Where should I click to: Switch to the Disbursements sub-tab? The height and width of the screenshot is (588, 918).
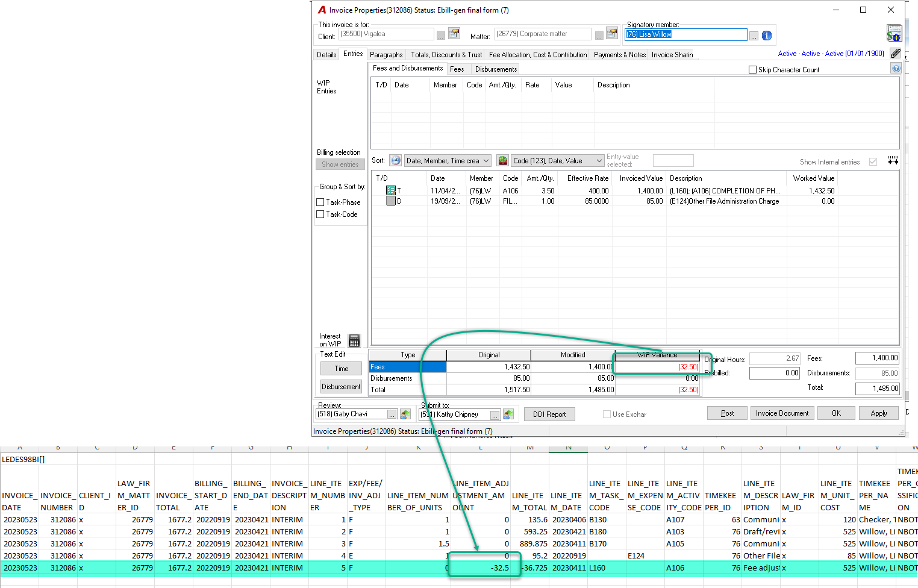tap(496, 69)
